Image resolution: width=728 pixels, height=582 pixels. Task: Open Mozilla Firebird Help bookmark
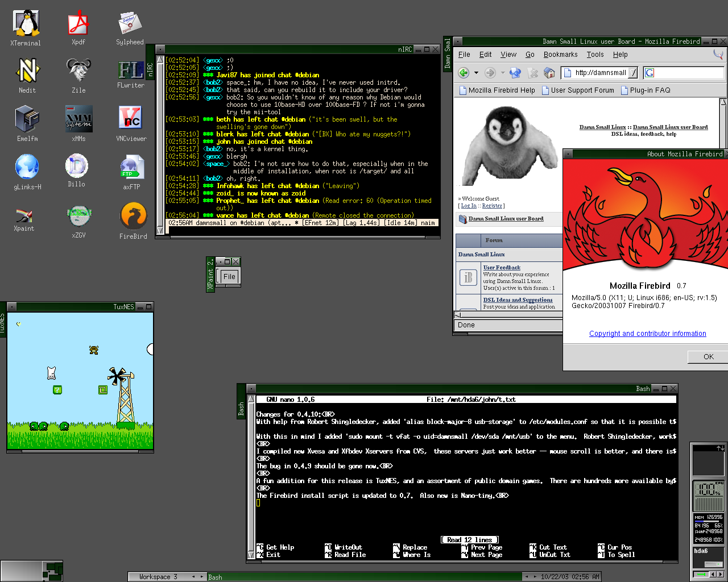click(497, 90)
